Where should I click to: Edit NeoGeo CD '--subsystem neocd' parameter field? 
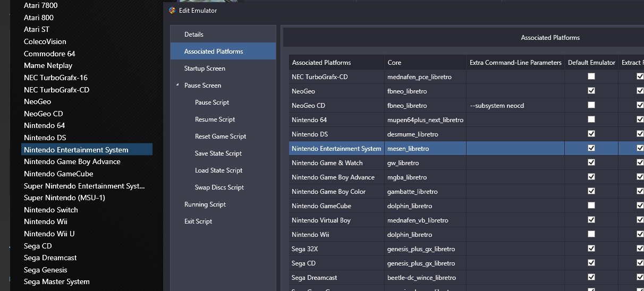point(515,105)
